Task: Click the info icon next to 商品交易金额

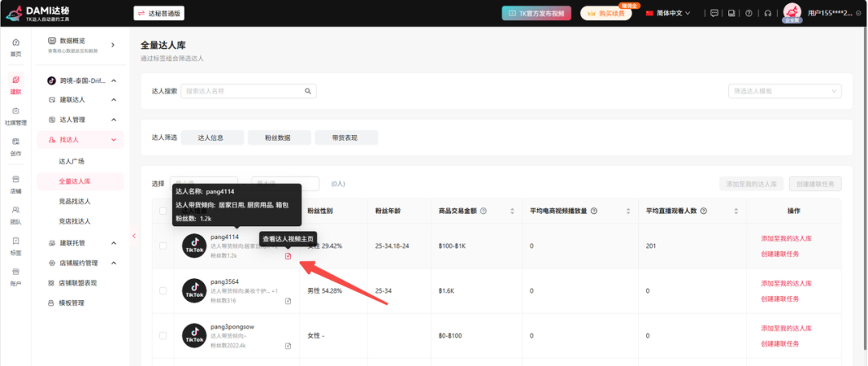Action: (x=483, y=211)
